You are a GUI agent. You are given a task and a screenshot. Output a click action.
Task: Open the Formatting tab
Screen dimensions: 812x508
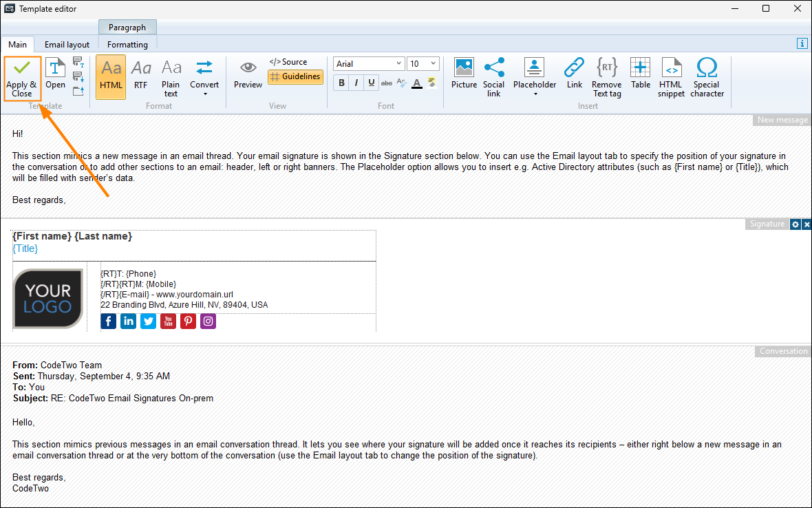click(127, 45)
